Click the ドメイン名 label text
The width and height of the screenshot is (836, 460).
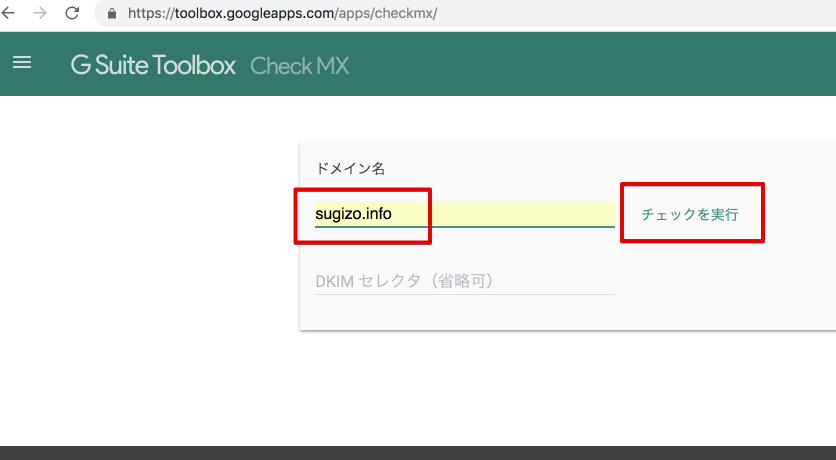tap(350, 168)
